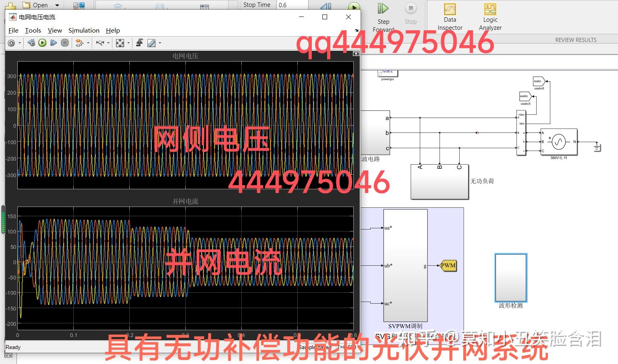Image resolution: width=618 pixels, height=364 pixels.
Task: Expand Open dropdown arrow in Simulink toolbar
Action: [x=57, y=5]
